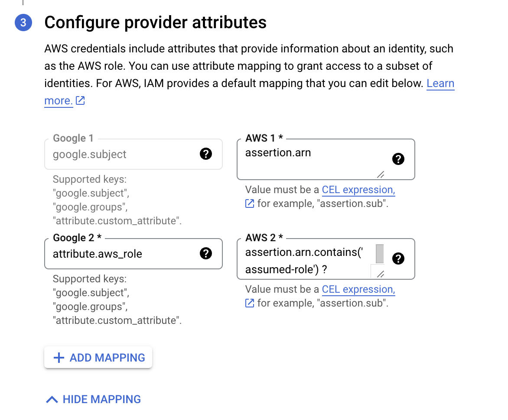Collapse the mapping with the HIDE MAPPING chevron
The image size is (508, 420).
click(52, 399)
